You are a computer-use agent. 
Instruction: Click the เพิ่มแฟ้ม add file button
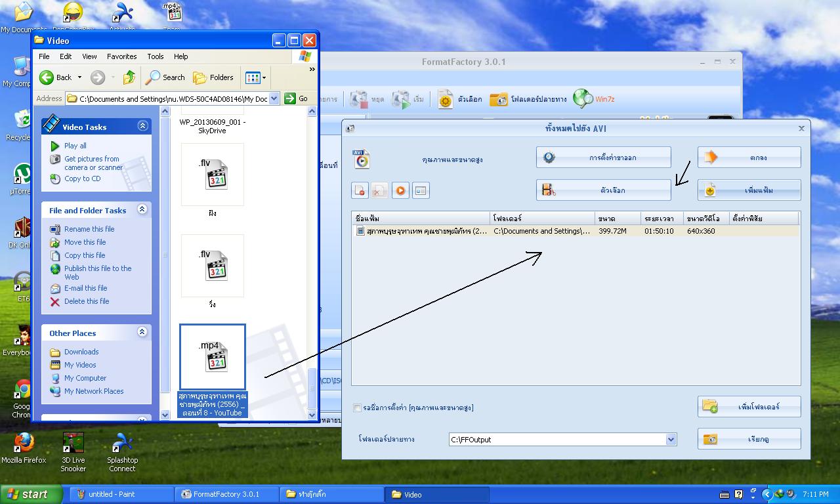click(x=749, y=190)
